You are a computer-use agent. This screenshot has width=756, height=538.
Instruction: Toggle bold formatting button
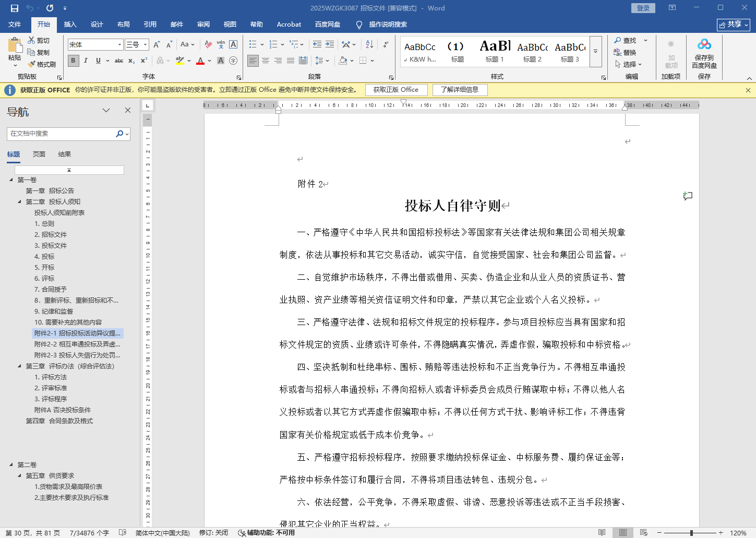[x=73, y=61]
